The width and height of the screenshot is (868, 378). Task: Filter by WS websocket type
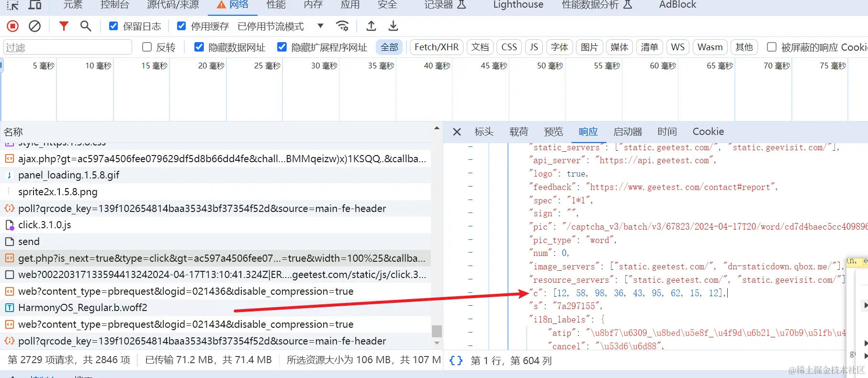[x=677, y=47]
